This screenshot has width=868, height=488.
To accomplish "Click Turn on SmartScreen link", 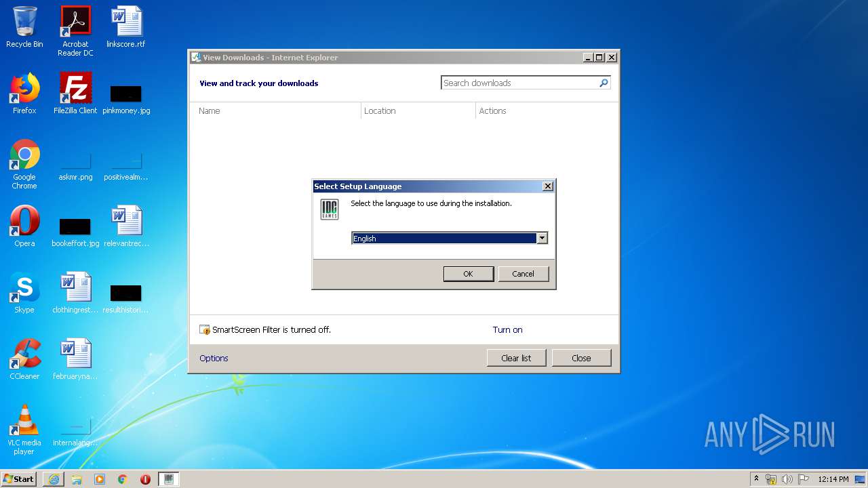I will [507, 330].
